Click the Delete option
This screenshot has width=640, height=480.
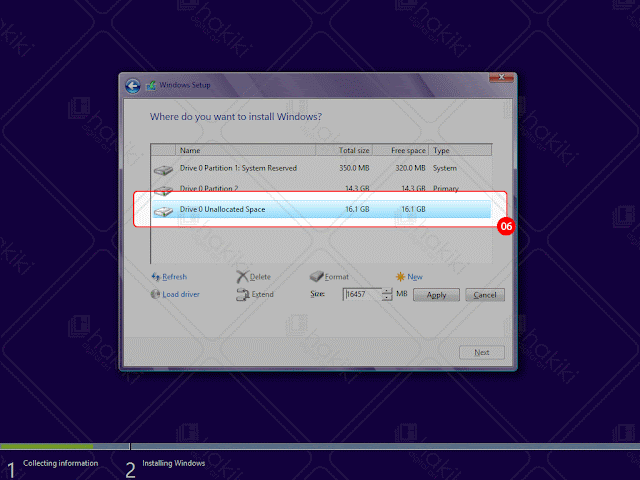pos(260,277)
